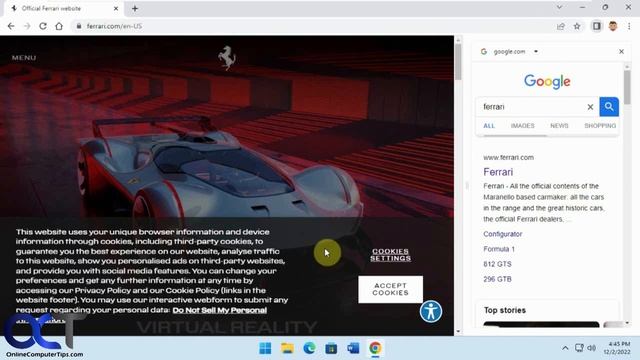Switch to SHOPPING results tab

click(600, 126)
